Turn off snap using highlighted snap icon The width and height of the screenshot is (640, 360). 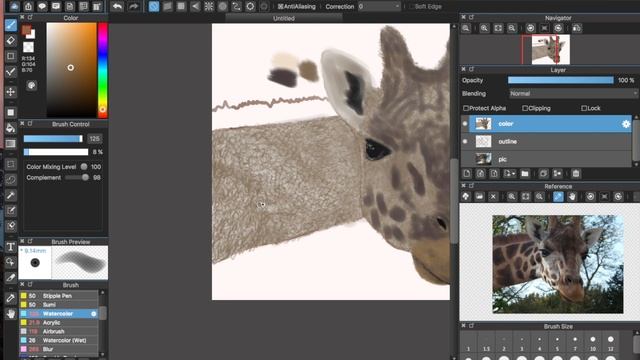click(153, 6)
